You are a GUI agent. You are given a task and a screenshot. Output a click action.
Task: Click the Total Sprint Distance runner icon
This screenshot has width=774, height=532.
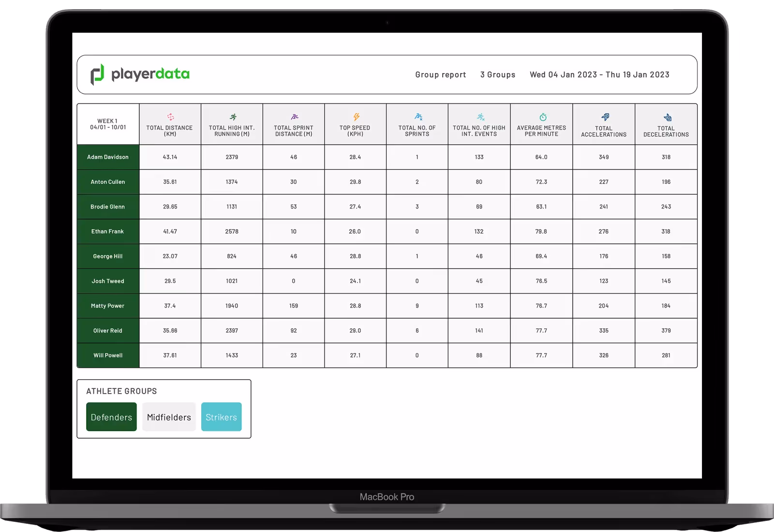tap(295, 117)
